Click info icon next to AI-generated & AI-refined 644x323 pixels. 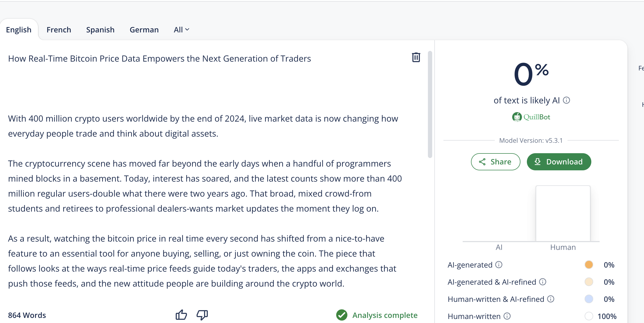[x=543, y=282]
